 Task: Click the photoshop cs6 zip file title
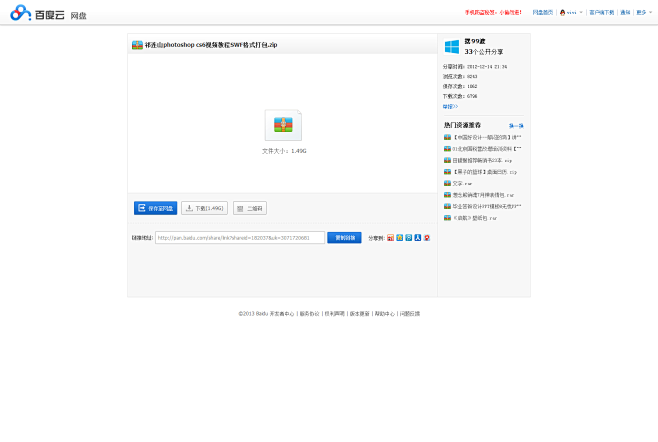coord(211,45)
